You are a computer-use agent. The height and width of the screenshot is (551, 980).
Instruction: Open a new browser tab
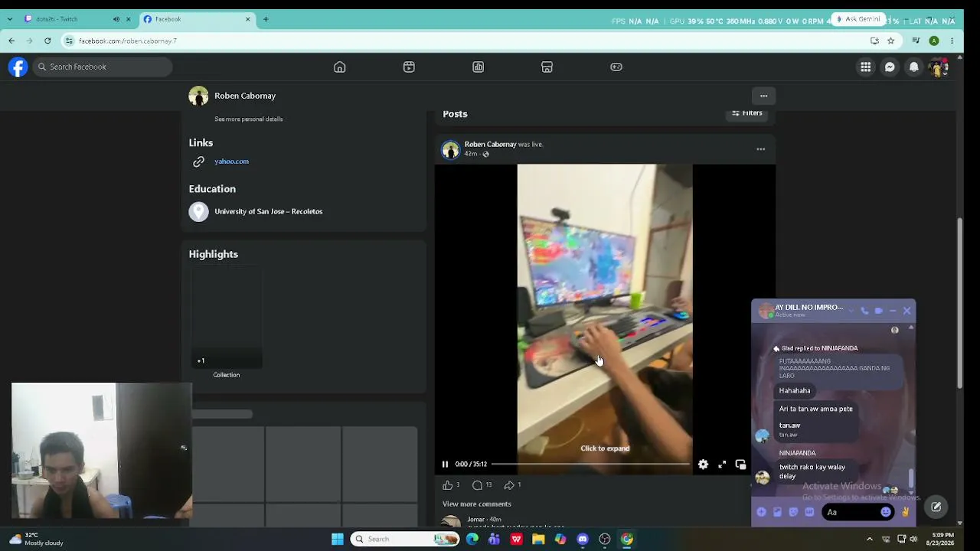click(266, 19)
